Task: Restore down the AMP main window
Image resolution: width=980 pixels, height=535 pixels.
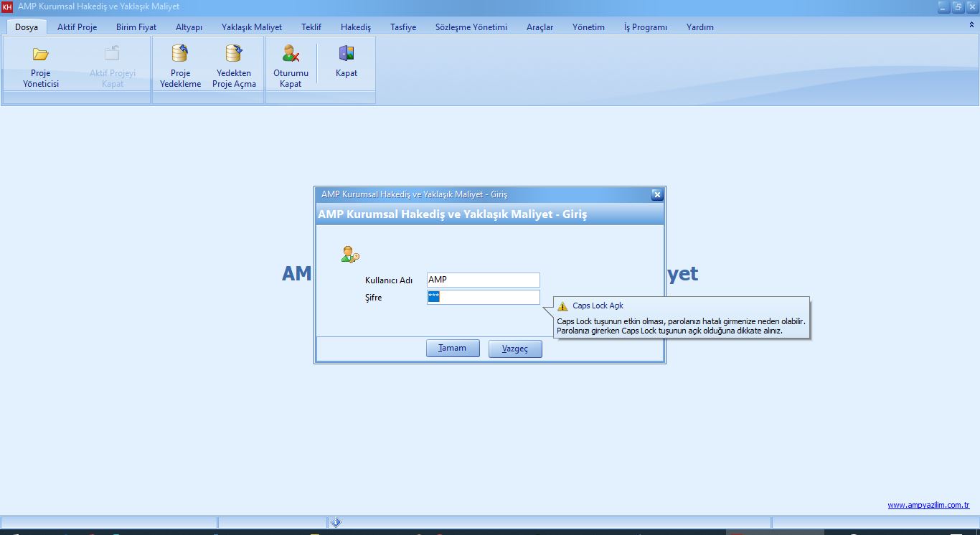Action: click(x=958, y=6)
